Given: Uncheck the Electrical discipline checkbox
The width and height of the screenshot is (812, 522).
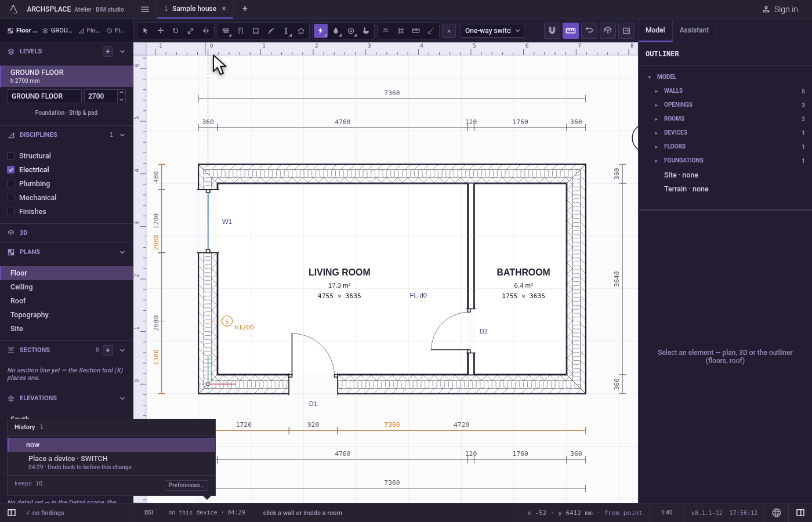Looking at the screenshot, I should [x=10, y=170].
